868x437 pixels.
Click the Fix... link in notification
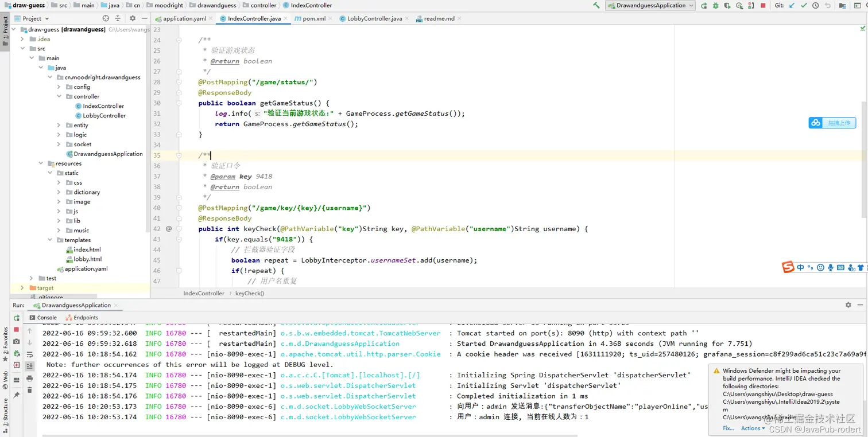pos(728,428)
